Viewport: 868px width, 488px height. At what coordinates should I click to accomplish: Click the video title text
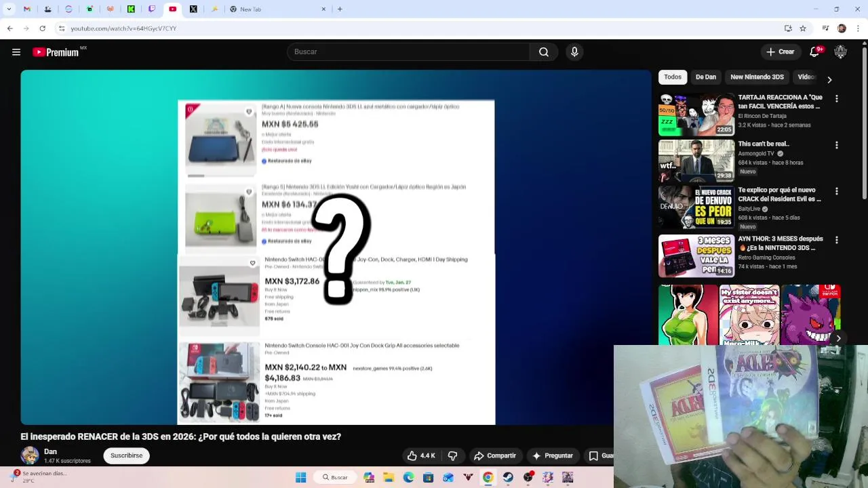click(x=181, y=437)
